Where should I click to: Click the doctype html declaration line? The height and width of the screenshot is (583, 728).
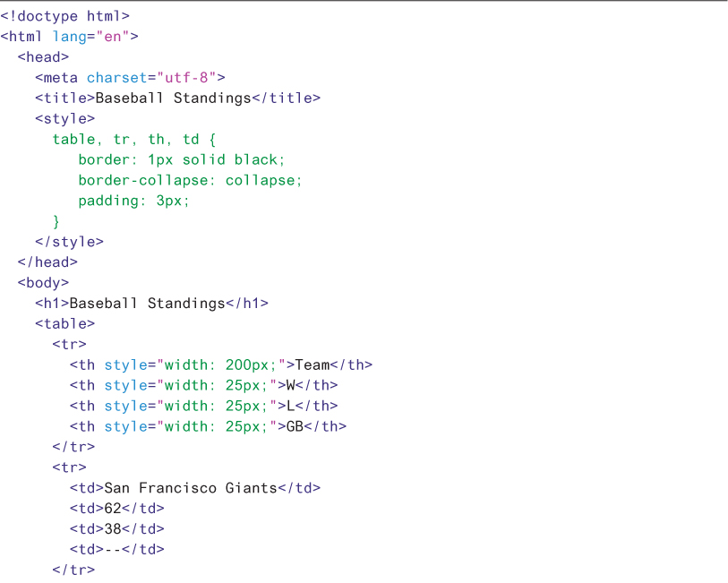point(64,16)
